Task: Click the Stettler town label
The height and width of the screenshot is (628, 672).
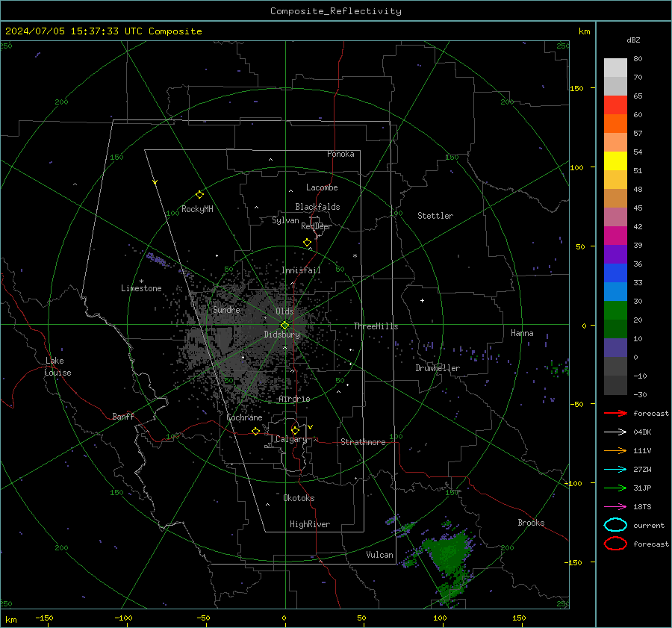Action: pos(435,216)
